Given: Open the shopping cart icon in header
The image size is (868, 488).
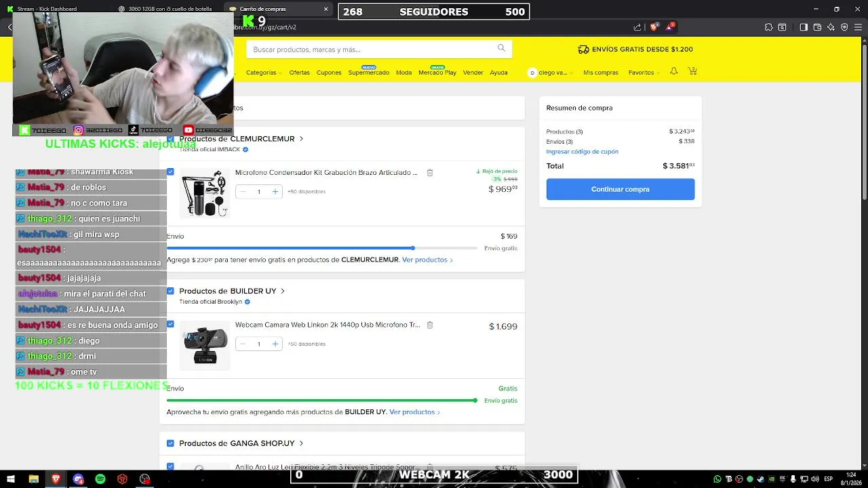Looking at the screenshot, I should (692, 71).
